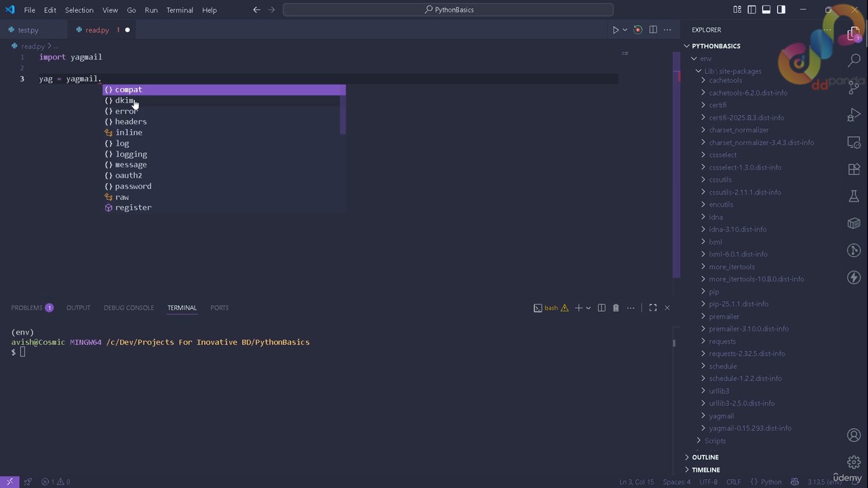Expand the cachetools folder
Image resolution: width=868 pixels, height=488 pixels.
pos(725,80)
